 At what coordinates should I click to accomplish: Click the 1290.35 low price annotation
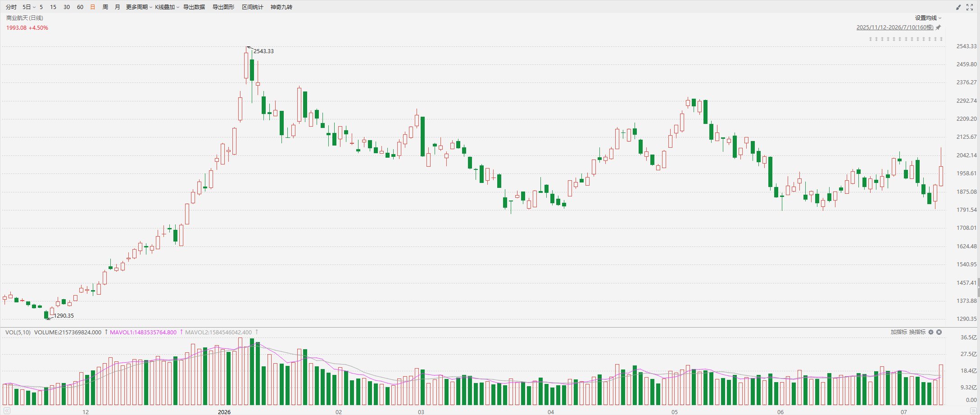(x=64, y=316)
